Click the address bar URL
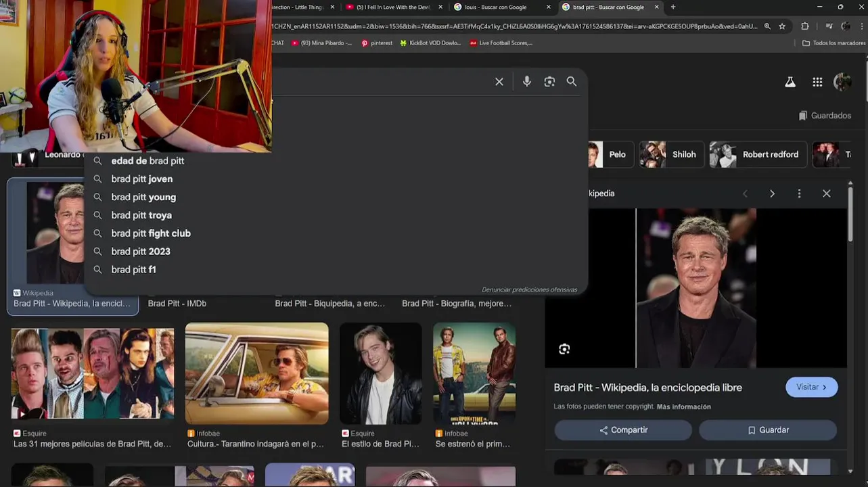The height and width of the screenshot is (487, 868). click(514, 26)
